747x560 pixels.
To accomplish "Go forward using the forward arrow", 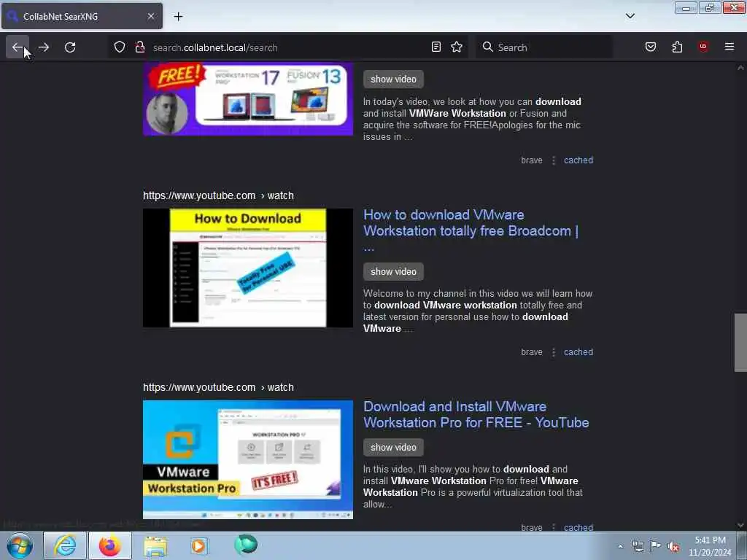I will click(44, 47).
